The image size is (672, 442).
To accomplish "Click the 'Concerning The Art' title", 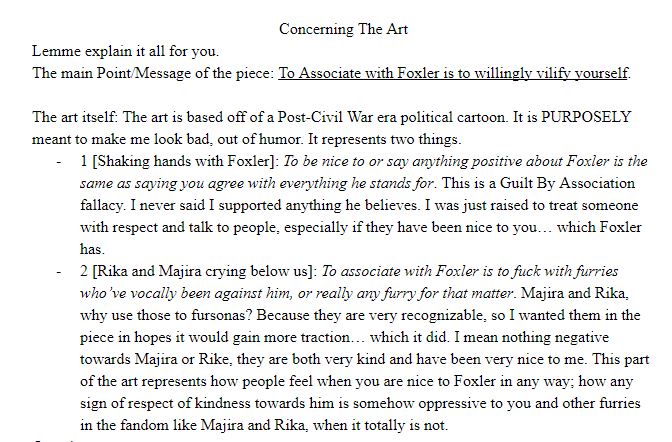I will click(x=343, y=29).
